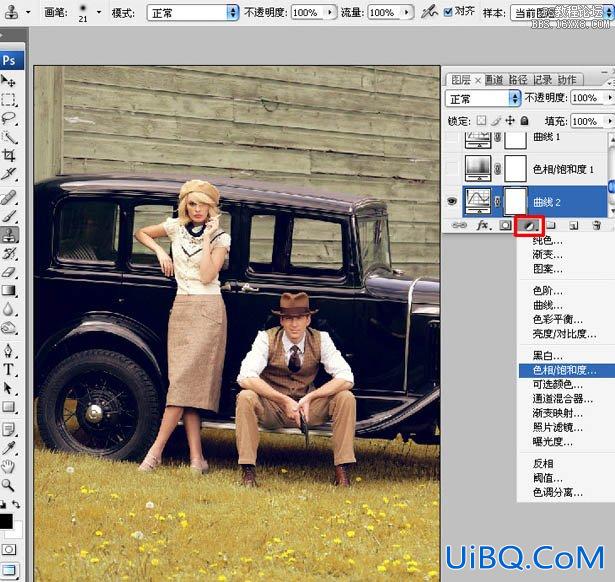Open the brush preset picker arrow

pyautogui.click(x=99, y=12)
